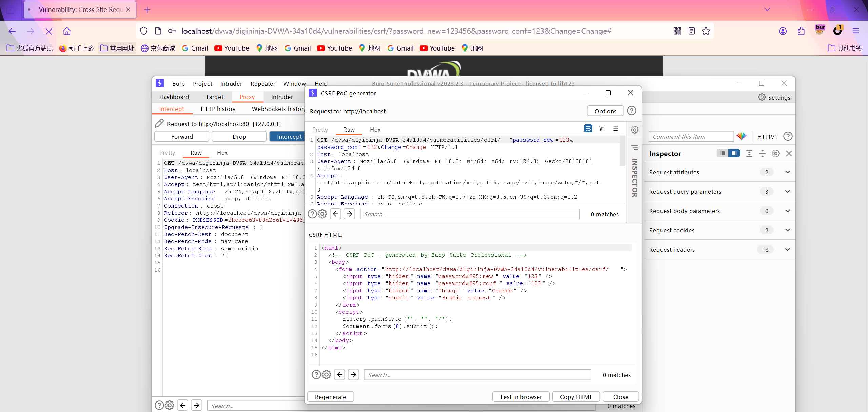The width and height of the screenshot is (868, 412).
Task: Click the help icon next to Options
Action: click(632, 111)
